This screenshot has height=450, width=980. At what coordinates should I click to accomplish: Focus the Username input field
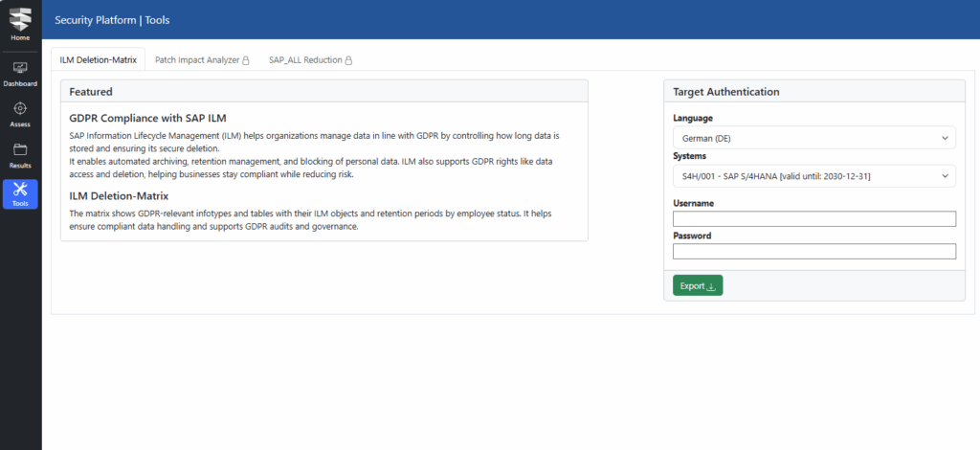813,219
